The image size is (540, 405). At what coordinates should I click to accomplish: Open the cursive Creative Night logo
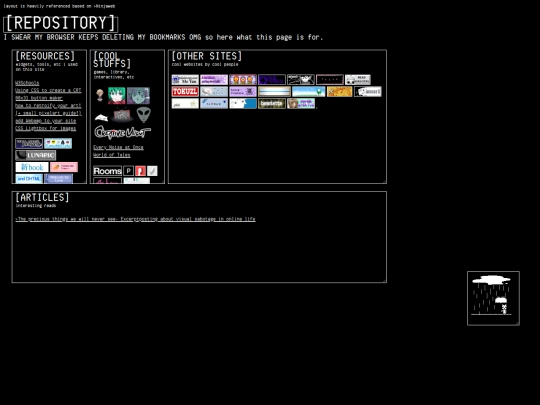[122, 132]
